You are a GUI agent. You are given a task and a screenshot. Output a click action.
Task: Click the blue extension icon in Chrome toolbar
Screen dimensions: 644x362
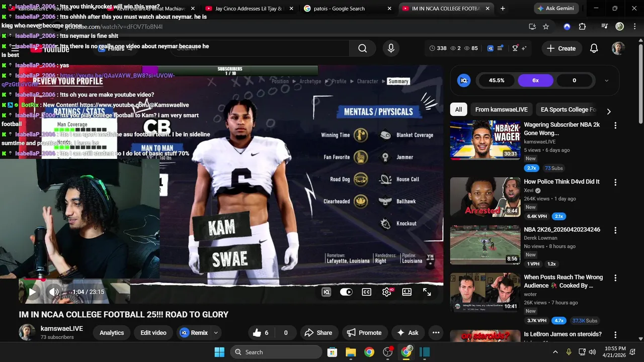[567, 27]
